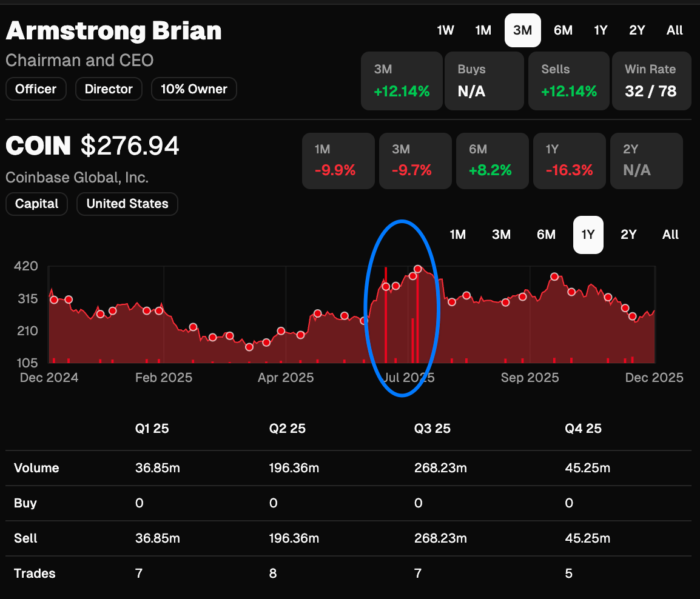Select the 1W insider performance range
700x599 pixels.
[445, 30]
